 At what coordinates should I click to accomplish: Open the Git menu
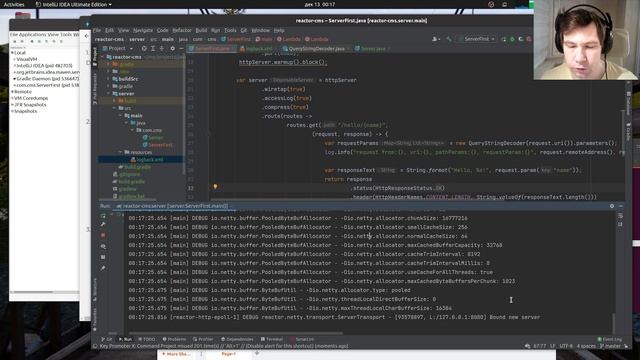(x=244, y=30)
